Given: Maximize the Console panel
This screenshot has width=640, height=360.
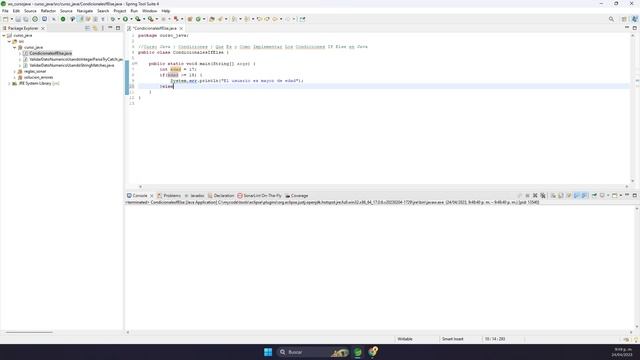Looking at the screenshot, I should 635,195.
